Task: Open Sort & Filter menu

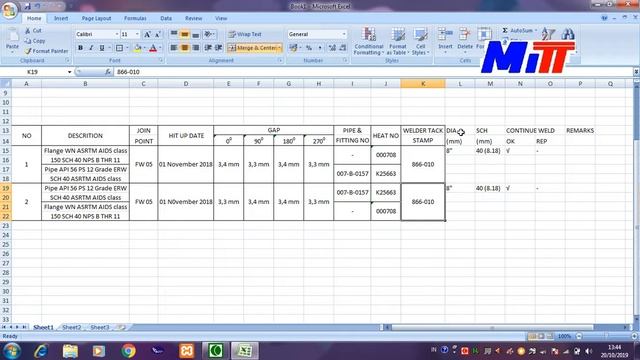Action: point(548,35)
